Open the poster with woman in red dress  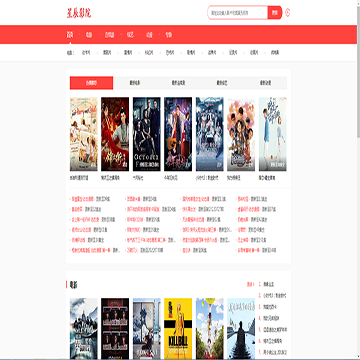(115, 134)
